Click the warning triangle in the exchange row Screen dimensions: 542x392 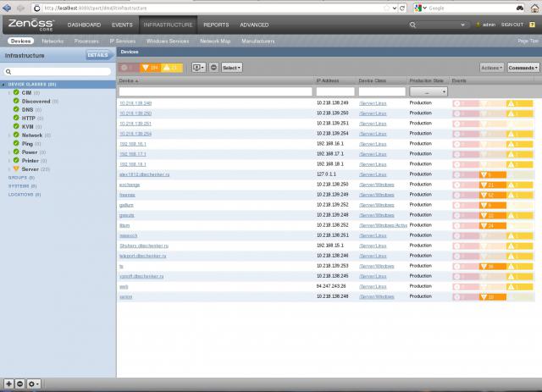pos(512,185)
